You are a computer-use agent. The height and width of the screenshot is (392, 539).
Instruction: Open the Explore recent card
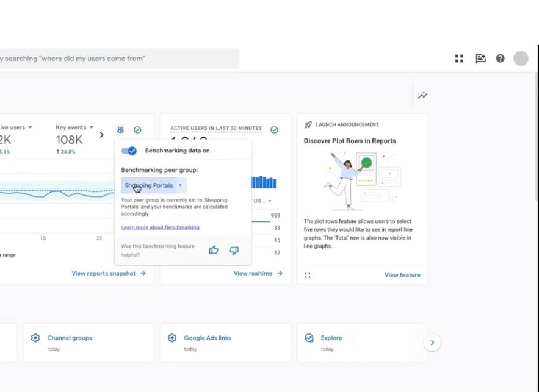pos(362,342)
